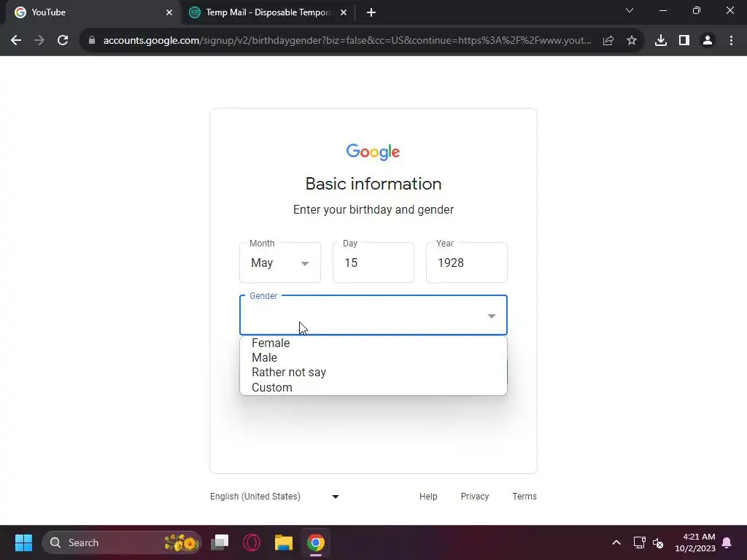Open the clock and date panel
This screenshot has width=747, height=560.
(695, 542)
